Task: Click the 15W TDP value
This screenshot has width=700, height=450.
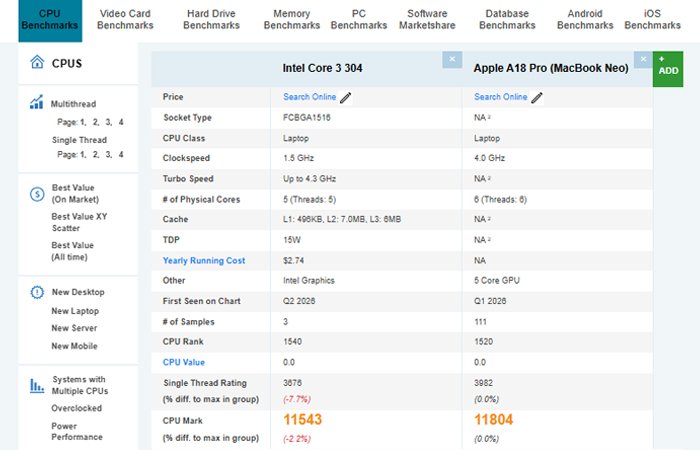Action: 292,240
